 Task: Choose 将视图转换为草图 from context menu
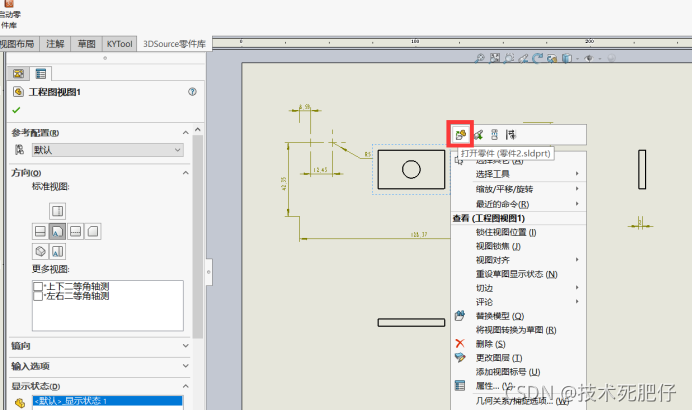519,330
